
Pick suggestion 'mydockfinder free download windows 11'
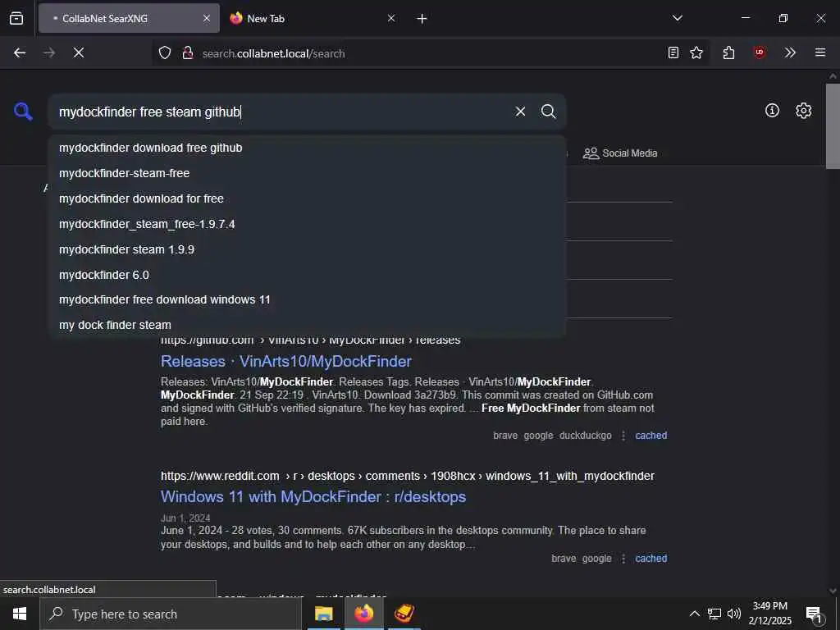coord(308,299)
